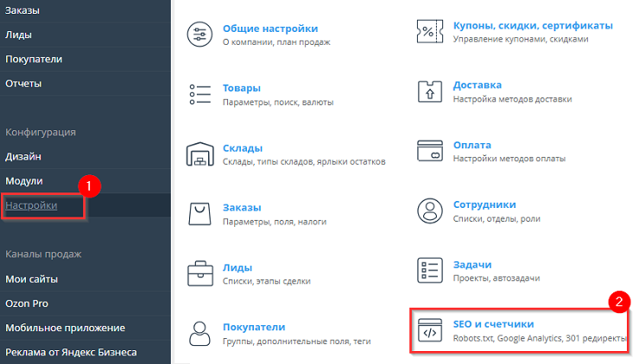Select Покупатели in the left sidebar
This screenshot has height=364, width=639.
click(x=34, y=60)
